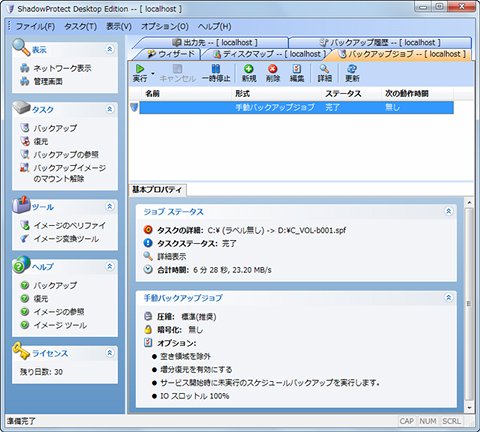The width and height of the screenshot is (480, 432).
Task: Switch to the ウィザード tab
Action: click(171, 54)
